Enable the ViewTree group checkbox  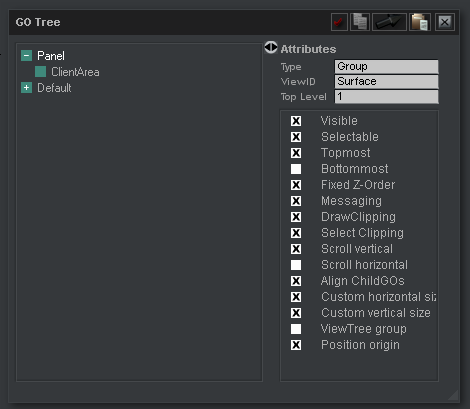296,329
